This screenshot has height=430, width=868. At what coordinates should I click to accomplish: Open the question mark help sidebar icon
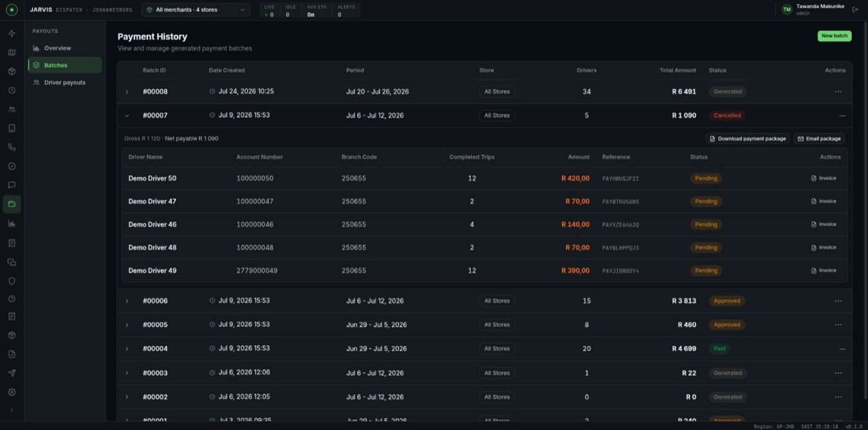click(x=12, y=299)
